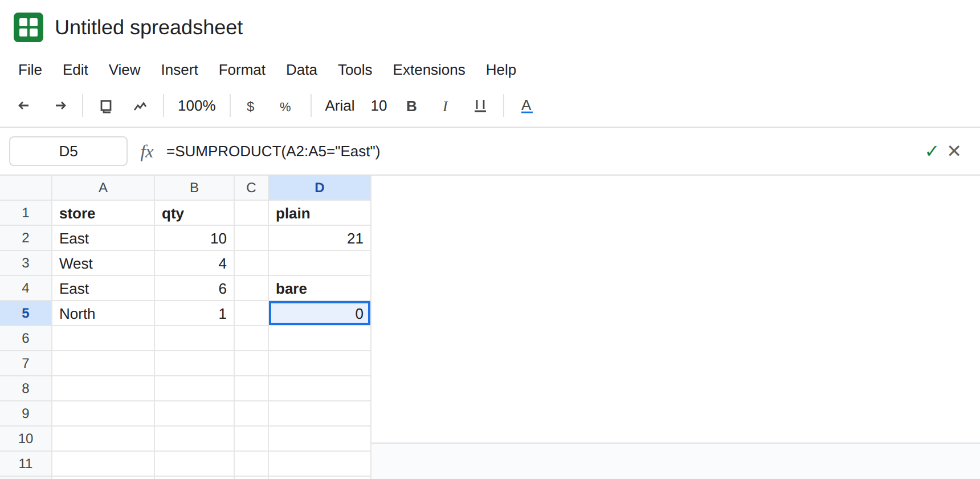Image resolution: width=980 pixels, height=479 pixels.
Task: Select the cell with value 21
Action: tap(320, 238)
